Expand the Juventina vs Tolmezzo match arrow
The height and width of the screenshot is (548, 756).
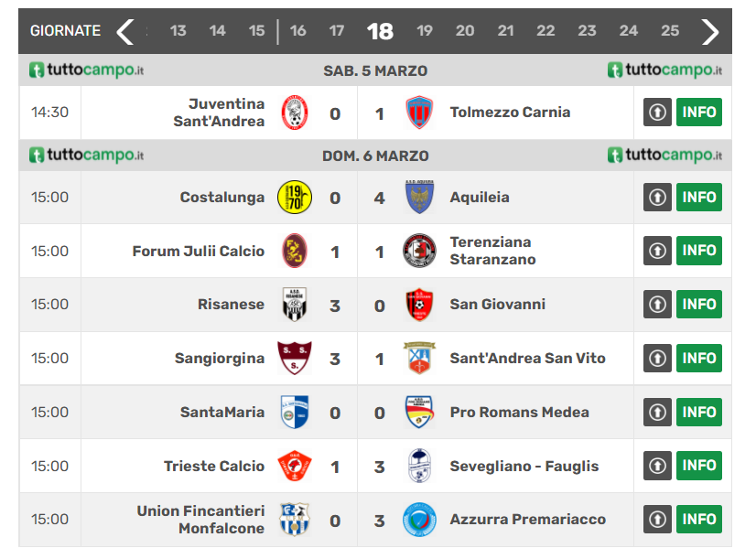(657, 113)
